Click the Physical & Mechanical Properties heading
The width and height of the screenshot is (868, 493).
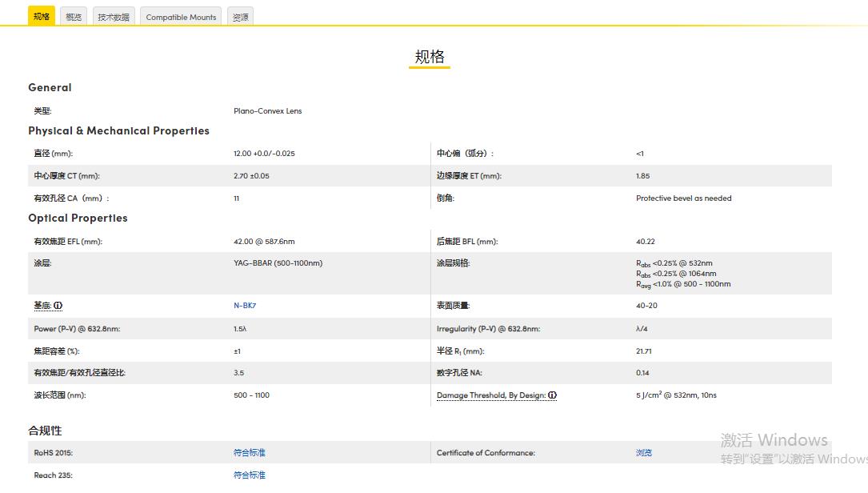(118, 130)
